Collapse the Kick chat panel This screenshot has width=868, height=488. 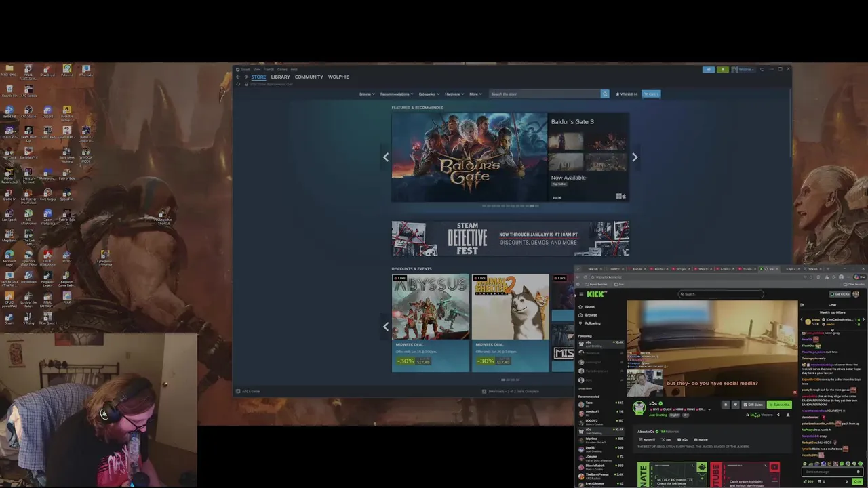(802, 305)
